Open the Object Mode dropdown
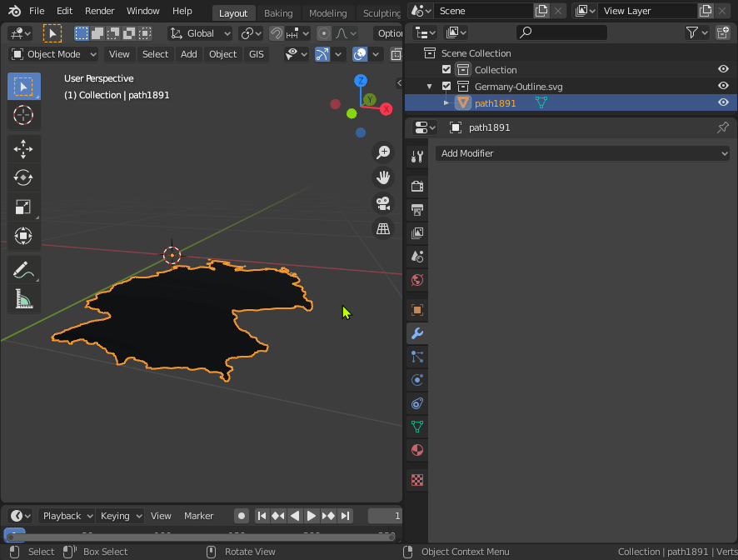The image size is (738, 560). tap(52, 53)
